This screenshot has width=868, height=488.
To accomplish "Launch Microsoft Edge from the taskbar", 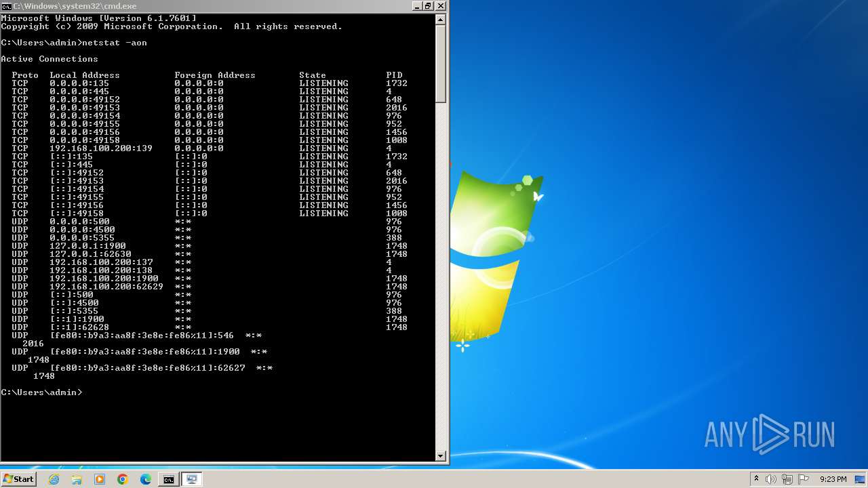I will (x=145, y=479).
